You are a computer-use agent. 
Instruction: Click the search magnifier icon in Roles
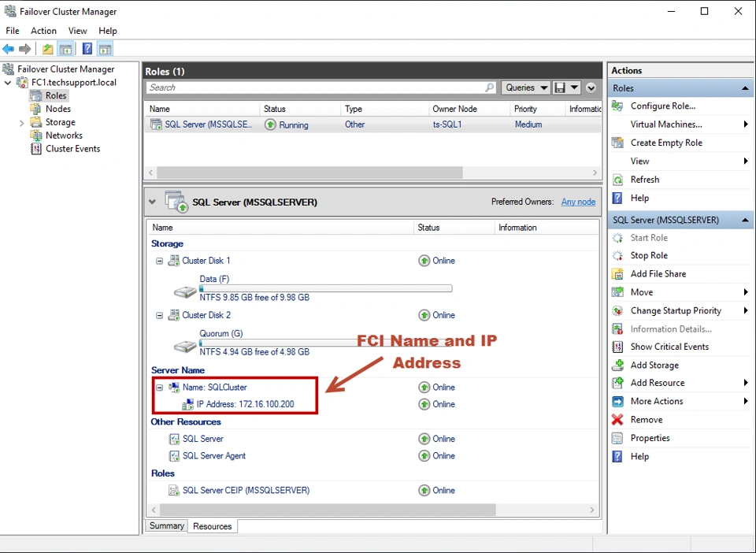tap(489, 87)
